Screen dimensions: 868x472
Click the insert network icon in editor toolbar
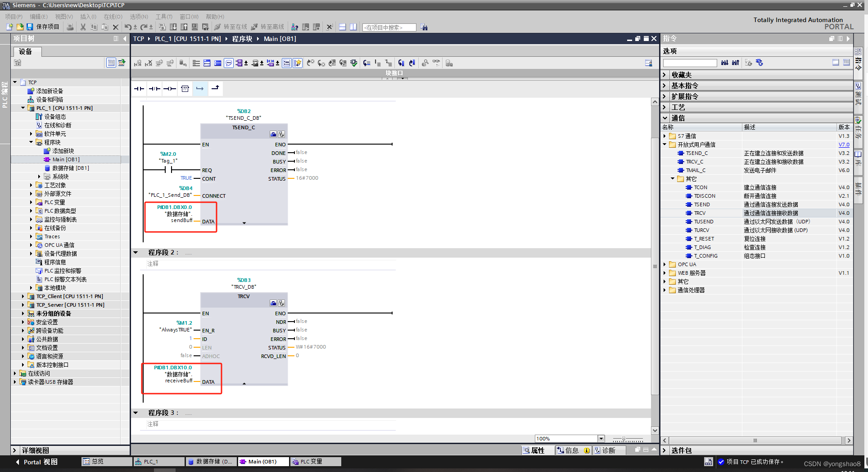138,63
